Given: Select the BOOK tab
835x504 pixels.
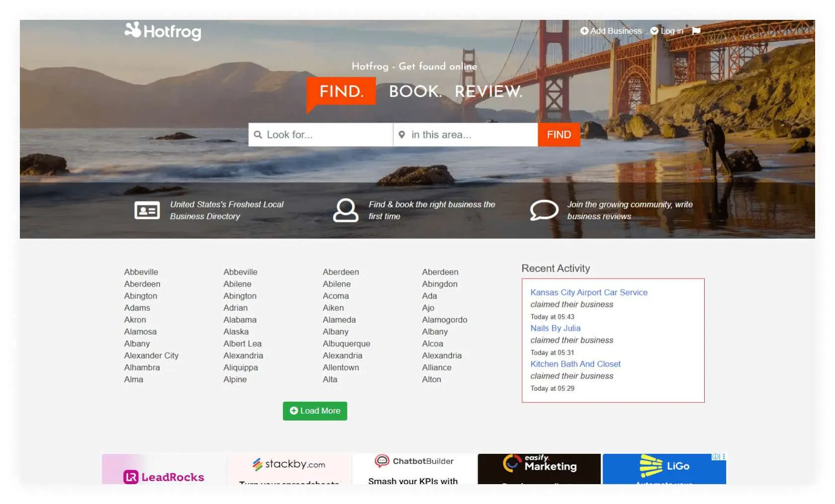Looking at the screenshot, I should tap(415, 91).
